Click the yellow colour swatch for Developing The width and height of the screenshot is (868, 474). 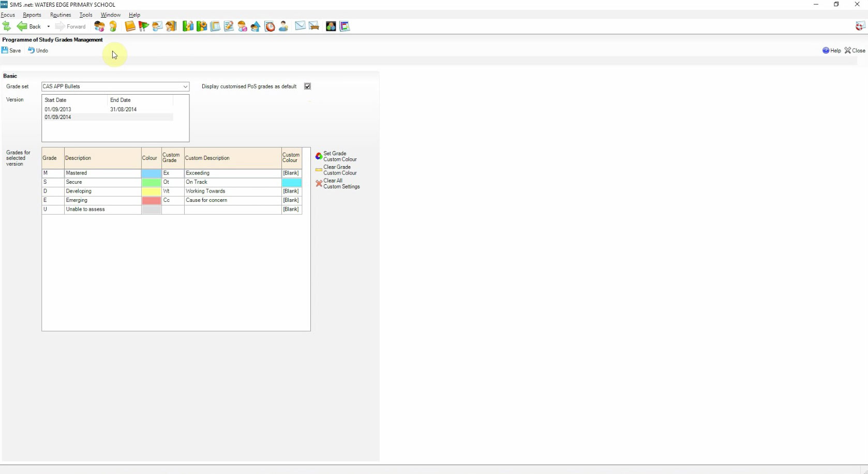152,191
